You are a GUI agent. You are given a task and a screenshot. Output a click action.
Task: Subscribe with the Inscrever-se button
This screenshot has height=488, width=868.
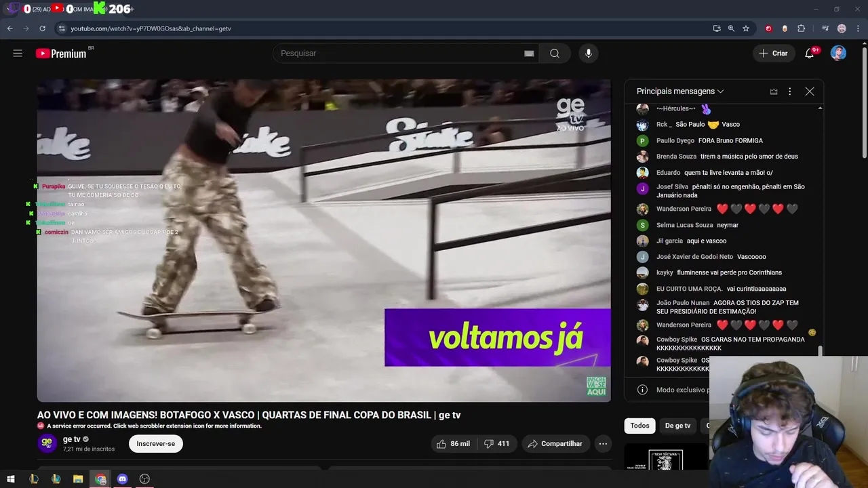156,444
